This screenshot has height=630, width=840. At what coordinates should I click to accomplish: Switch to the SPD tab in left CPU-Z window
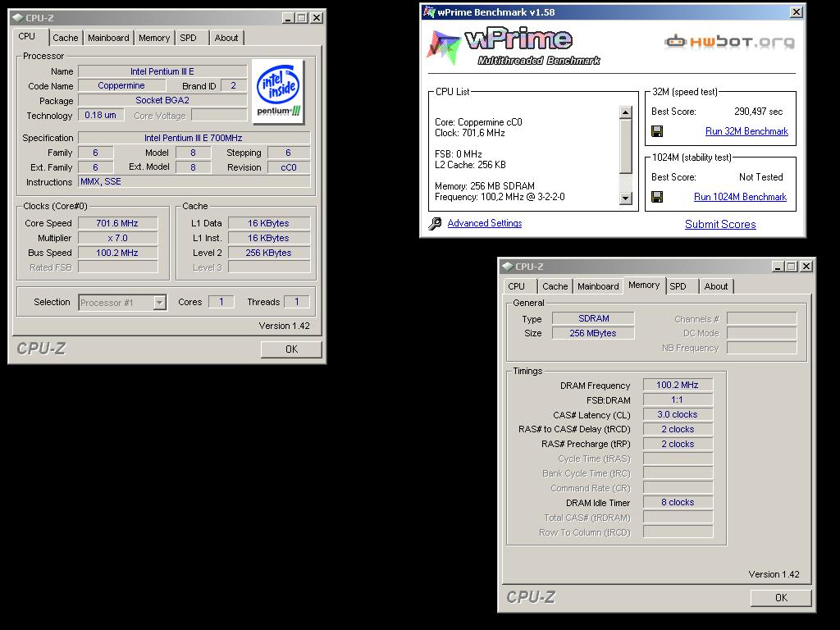[188, 38]
